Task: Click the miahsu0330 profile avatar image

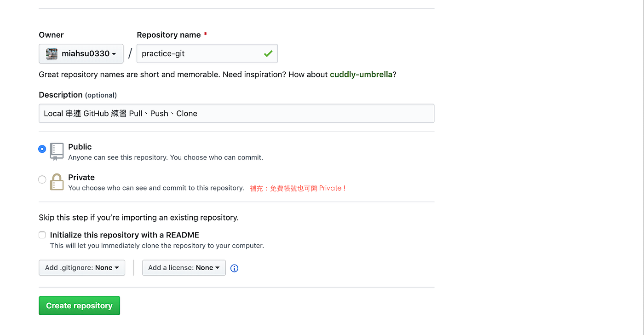Action: click(x=52, y=53)
